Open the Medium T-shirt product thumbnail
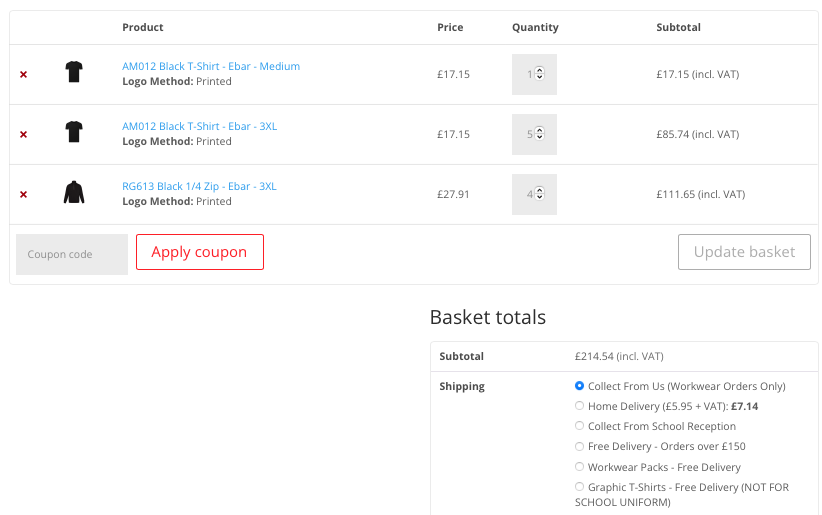822x515 pixels. 74,72
